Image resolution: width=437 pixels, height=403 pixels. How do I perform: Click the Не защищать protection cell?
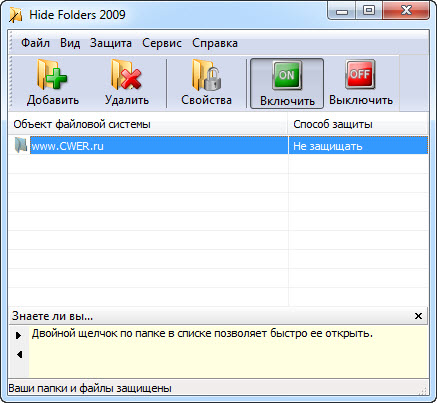coord(358,145)
